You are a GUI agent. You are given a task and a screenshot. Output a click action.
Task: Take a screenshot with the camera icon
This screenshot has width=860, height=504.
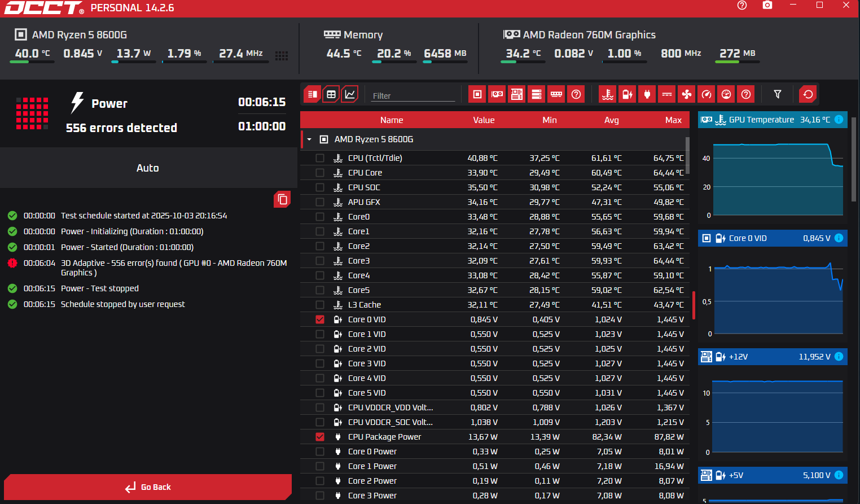point(767,5)
